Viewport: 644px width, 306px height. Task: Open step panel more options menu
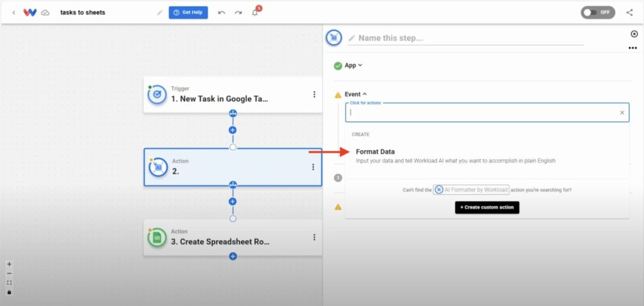633,48
